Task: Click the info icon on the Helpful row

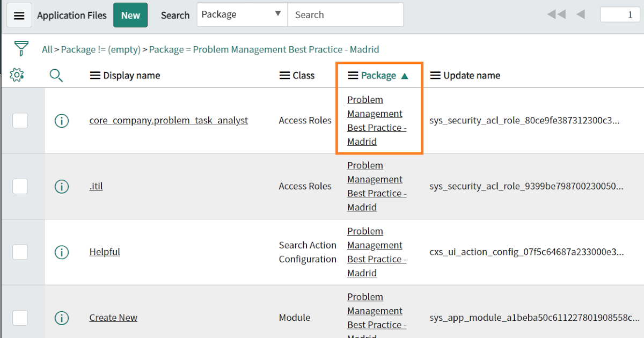Action: click(62, 252)
